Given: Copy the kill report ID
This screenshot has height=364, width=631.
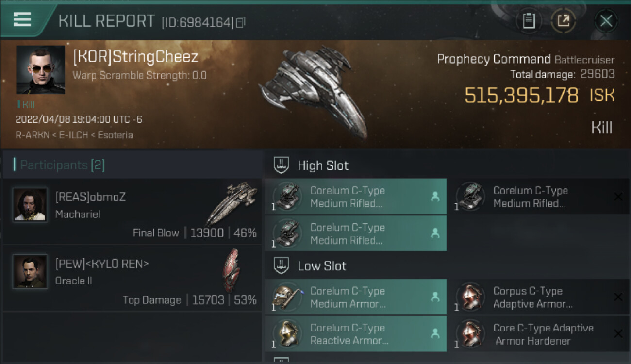Looking at the screenshot, I should pyautogui.click(x=241, y=22).
